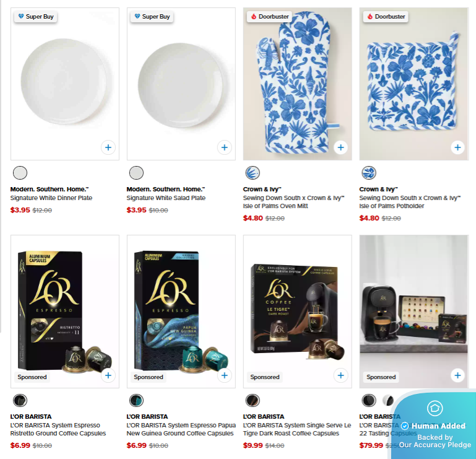
Task: Select teal swatch under Papua New Guinea capsules
Action: [136, 400]
